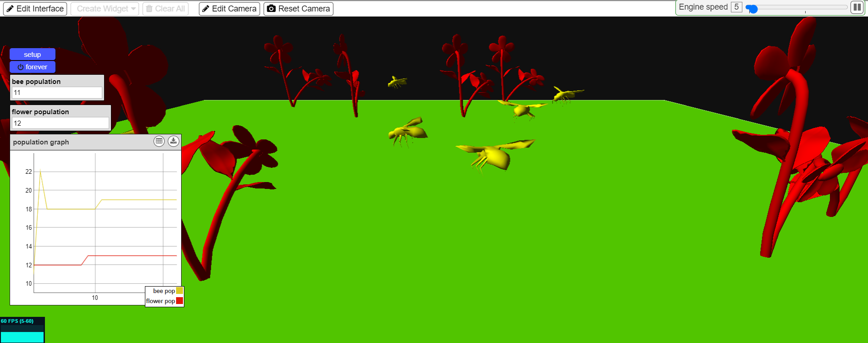Pause the simulation engine

(857, 7)
